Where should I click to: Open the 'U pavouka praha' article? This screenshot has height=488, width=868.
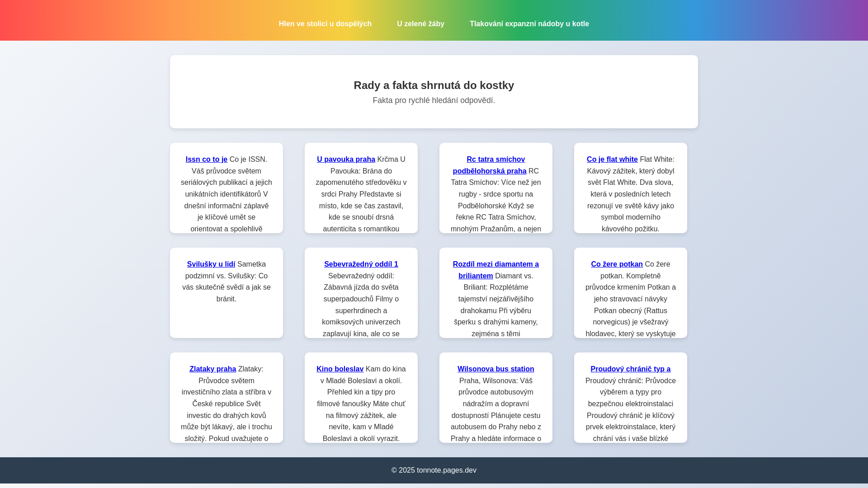click(x=346, y=159)
